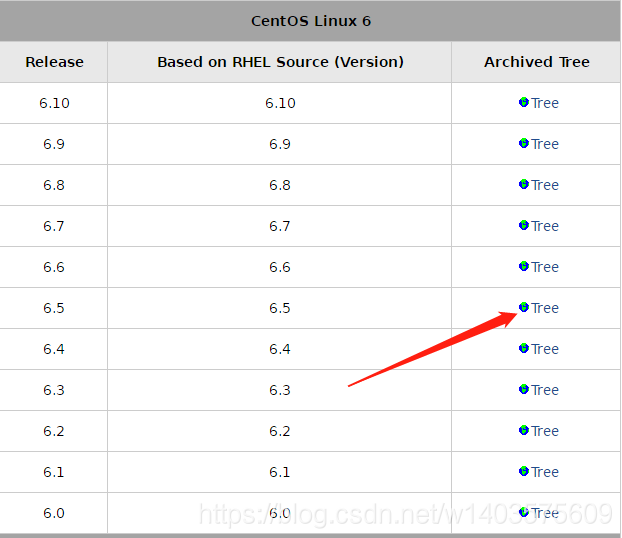
Task: Click the globe icon in the 6.10 row
Action: [x=524, y=102]
